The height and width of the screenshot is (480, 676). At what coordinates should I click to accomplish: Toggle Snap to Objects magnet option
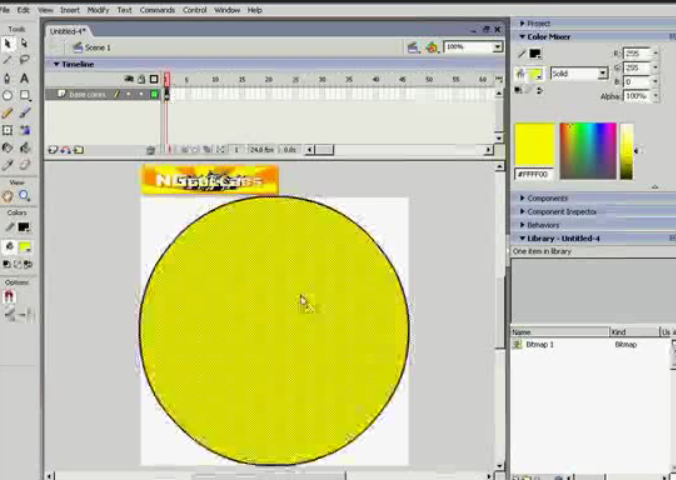[10, 297]
